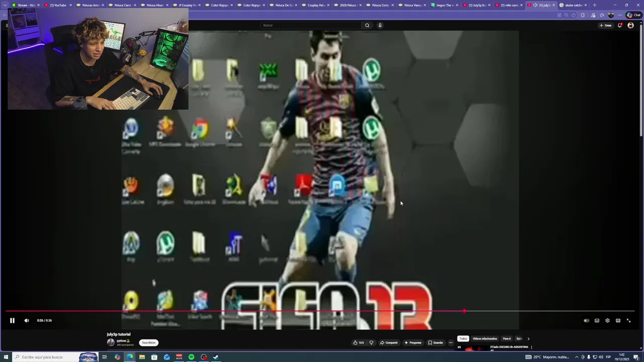Viewport: 644px width, 362px height.
Task: Click the 'Suscribirse' button
Action: tap(148, 342)
